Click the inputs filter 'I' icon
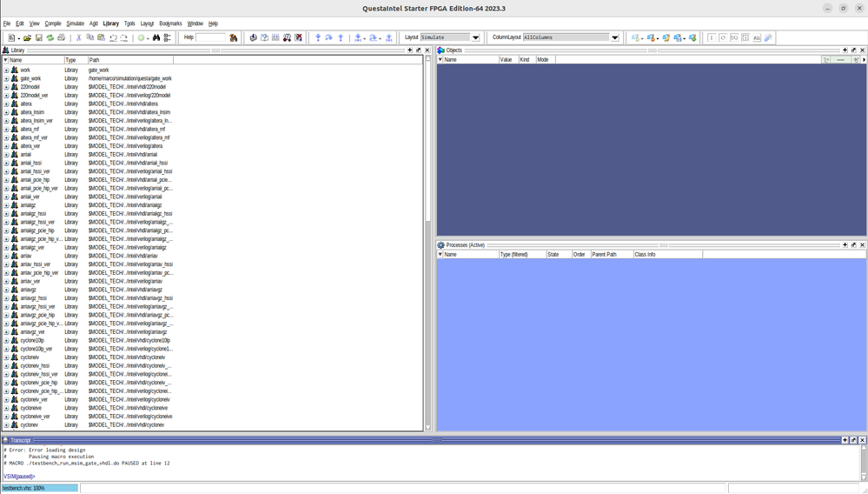868x494 pixels. 712,37
